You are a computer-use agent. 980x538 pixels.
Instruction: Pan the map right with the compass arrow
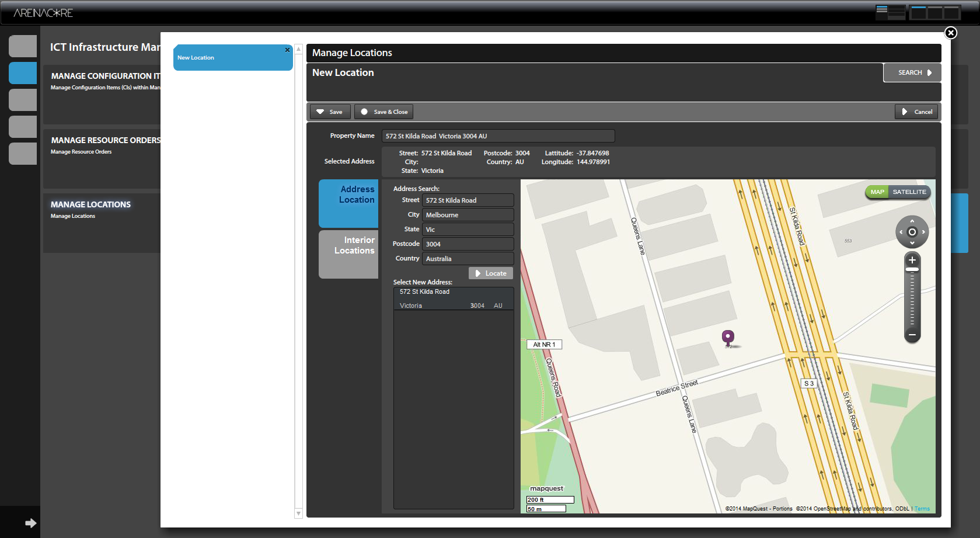point(923,232)
